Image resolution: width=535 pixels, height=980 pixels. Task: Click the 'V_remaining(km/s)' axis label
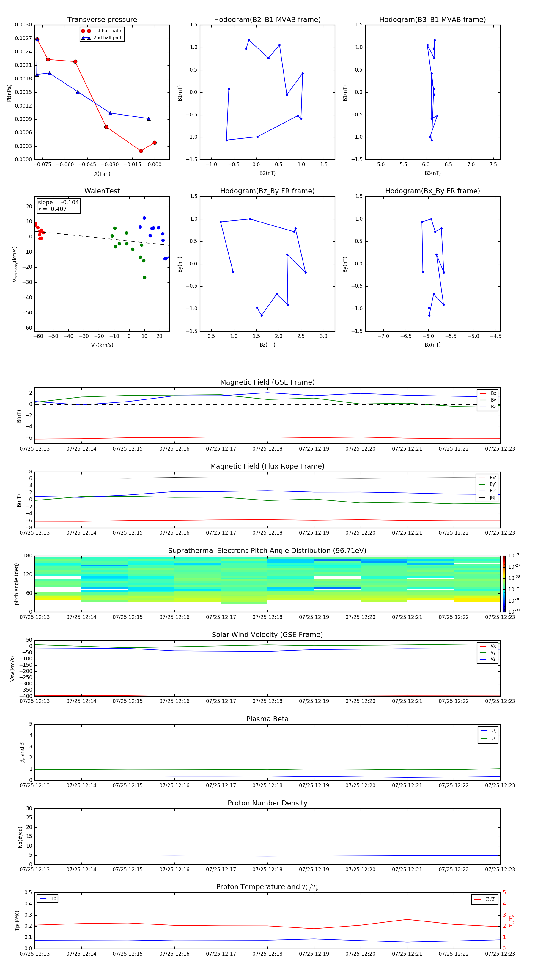(x=15, y=264)
